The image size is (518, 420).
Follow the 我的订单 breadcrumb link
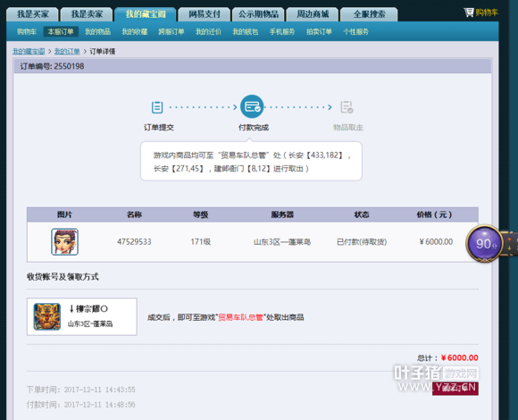click(67, 51)
